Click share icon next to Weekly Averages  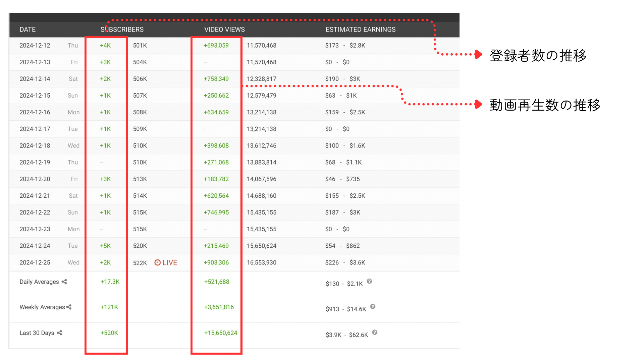click(69, 307)
